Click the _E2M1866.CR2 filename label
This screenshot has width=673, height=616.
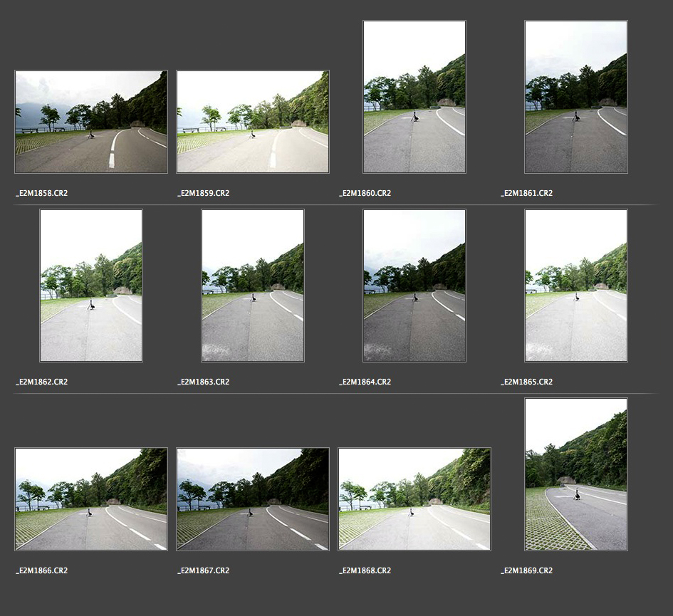pyautogui.click(x=42, y=571)
